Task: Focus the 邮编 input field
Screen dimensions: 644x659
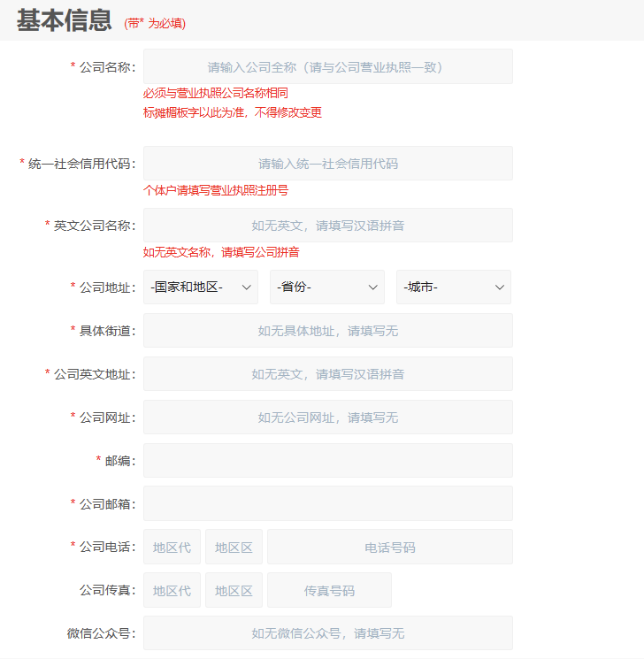Action: 328,460
